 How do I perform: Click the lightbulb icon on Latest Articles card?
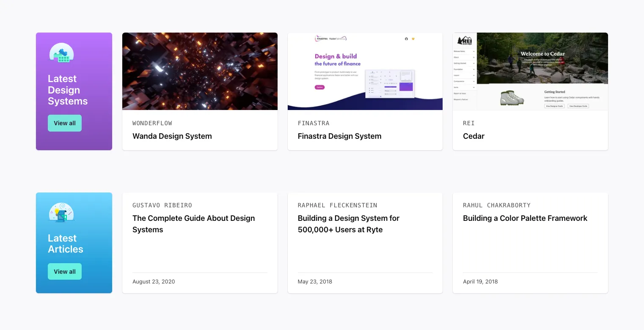pyautogui.click(x=61, y=212)
